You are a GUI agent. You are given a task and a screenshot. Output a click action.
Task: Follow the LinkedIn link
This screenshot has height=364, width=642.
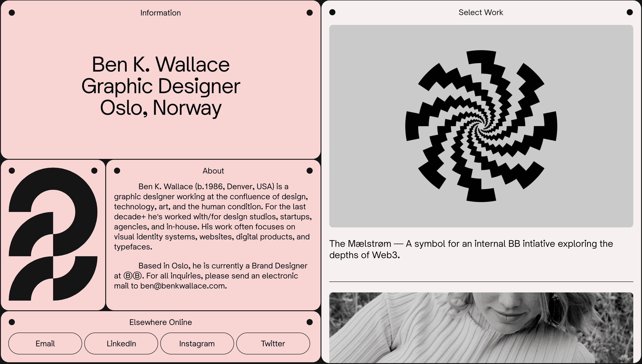[121, 343]
